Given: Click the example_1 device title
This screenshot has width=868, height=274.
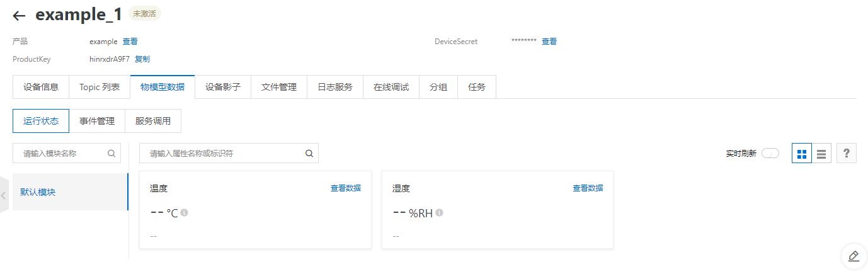Looking at the screenshot, I should pyautogui.click(x=79, y=15).
